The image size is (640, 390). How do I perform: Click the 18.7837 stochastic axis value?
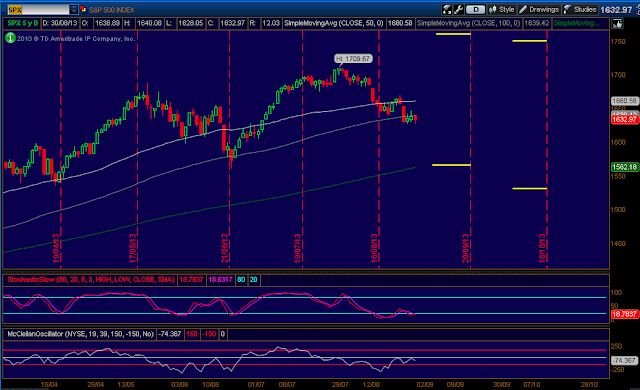click(x=624, y=314)
